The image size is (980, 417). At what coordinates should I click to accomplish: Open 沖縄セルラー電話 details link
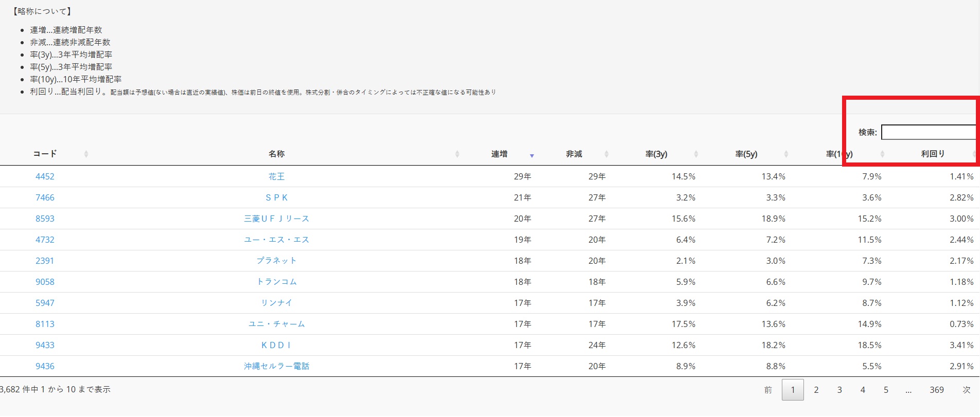[x=276, y=367]
